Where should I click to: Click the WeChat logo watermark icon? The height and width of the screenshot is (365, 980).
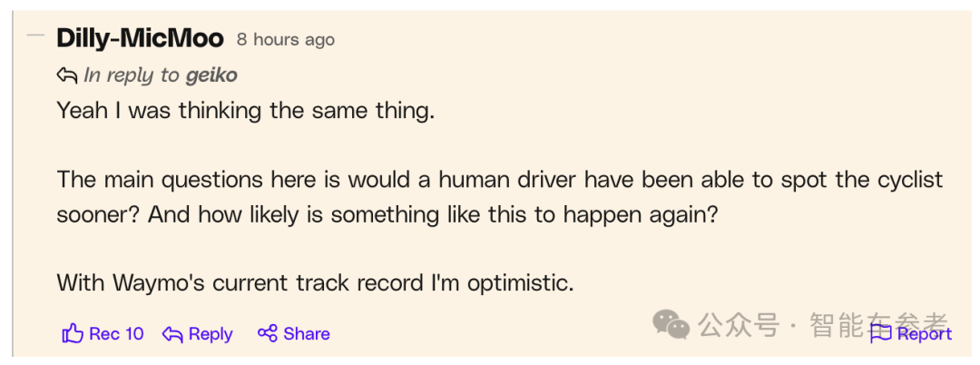pyautogui.click(x=671, y=324)
